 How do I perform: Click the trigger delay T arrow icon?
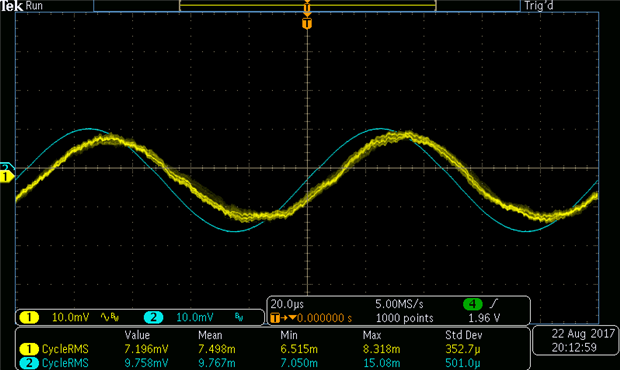(283, 318)
